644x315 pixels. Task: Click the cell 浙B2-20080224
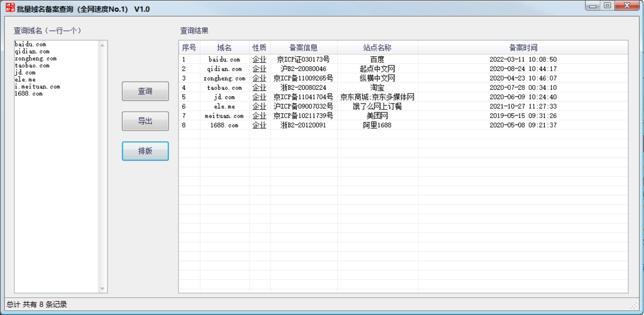(303, 88)
